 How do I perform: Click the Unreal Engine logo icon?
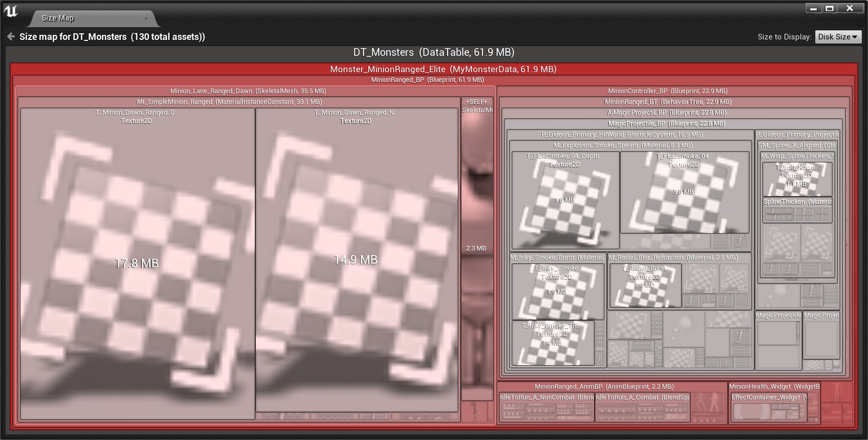[10, 11]
